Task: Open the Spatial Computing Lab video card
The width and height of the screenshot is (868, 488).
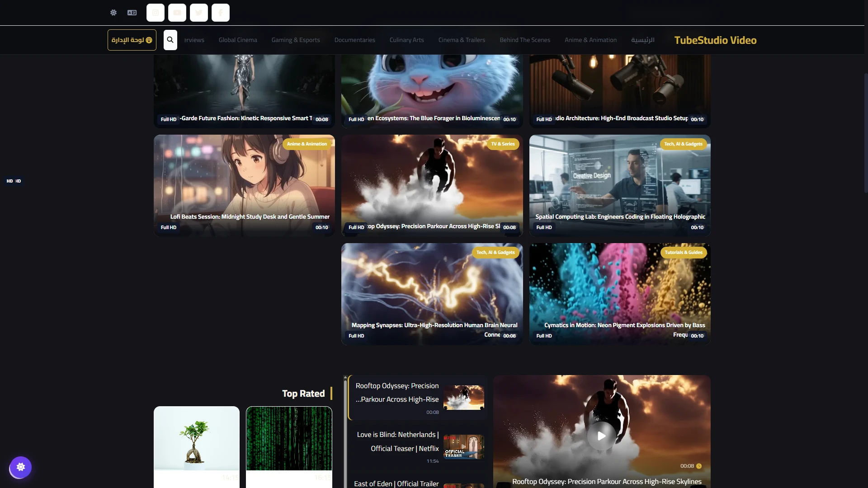Action: tap(620, 185)
